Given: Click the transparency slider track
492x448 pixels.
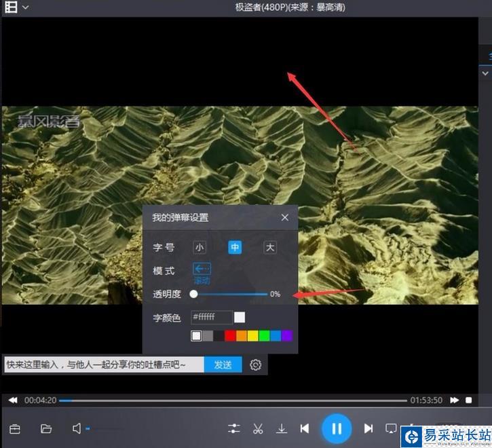Looking at the screenshot, I should click(x=231, y=294).
